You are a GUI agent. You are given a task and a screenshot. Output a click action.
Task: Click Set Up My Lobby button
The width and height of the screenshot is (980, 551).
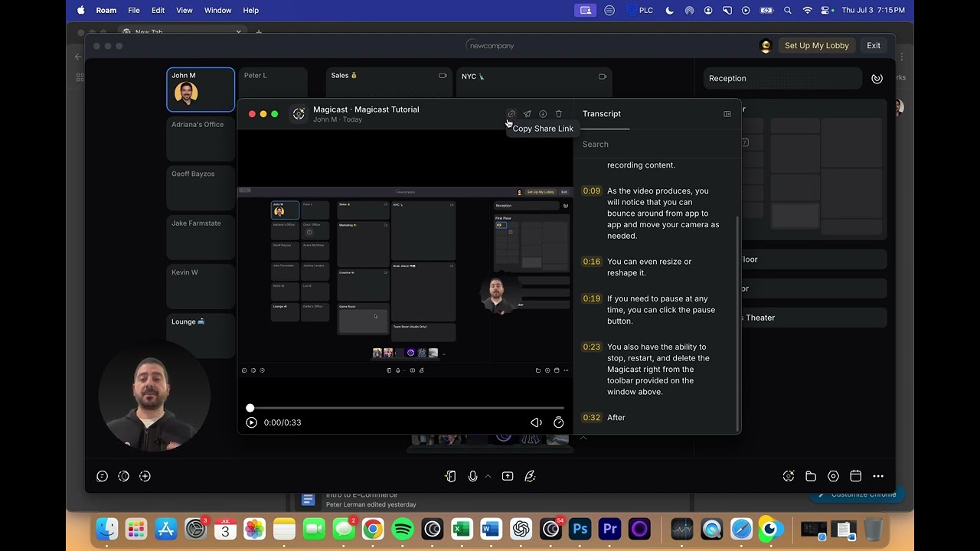click(816, 46)
